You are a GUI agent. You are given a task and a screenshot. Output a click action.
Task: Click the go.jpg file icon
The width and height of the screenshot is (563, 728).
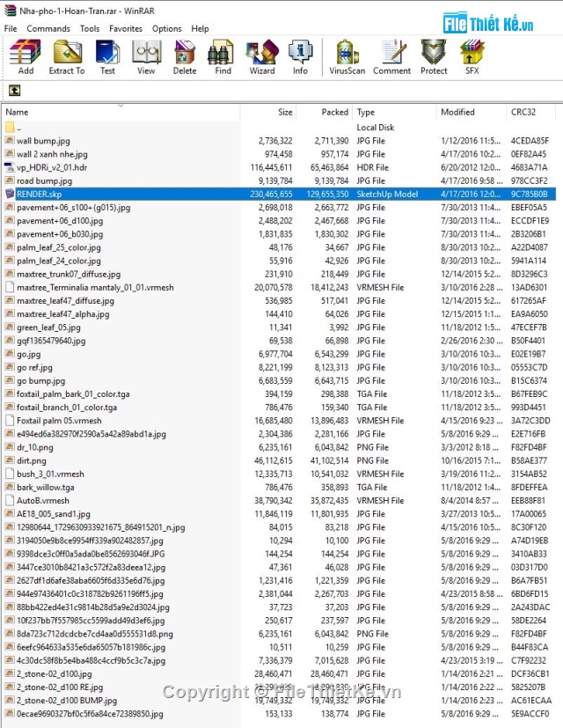tap(10, 354)
